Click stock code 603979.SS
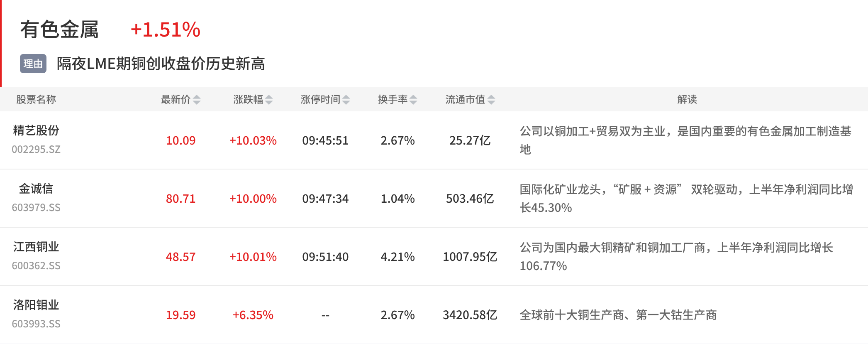 pos(36,207)
